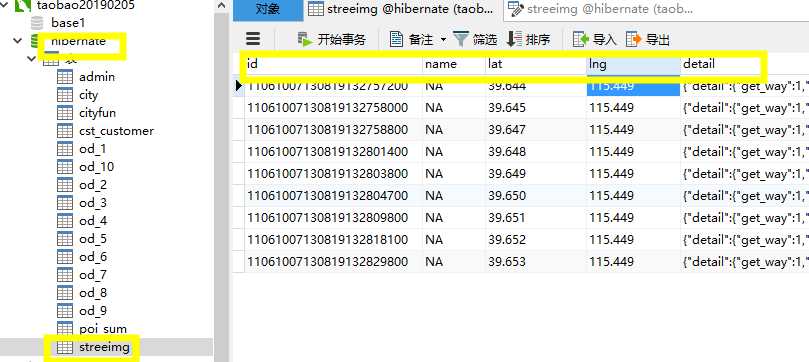
Task: Click the poi_sum table icon
Action: pos(65,328)
